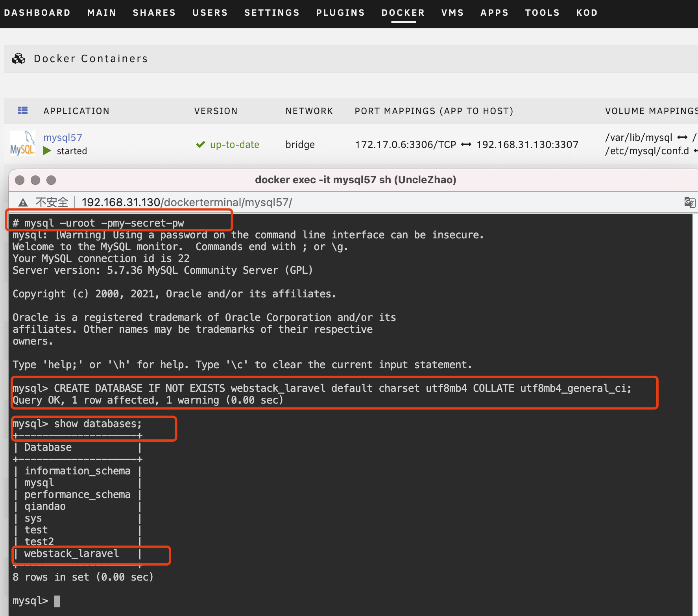Switch to the Plugins page
The image size is (698, 616).
340,13
